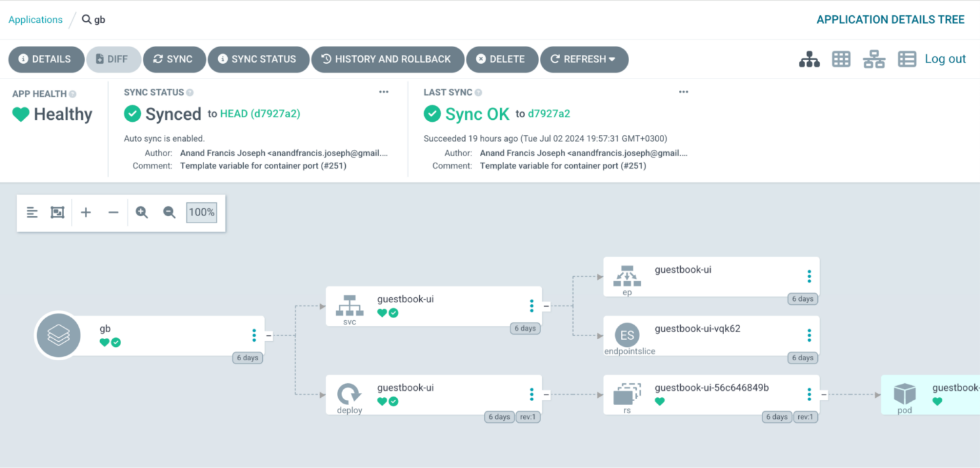This screenshot has width=980, height=468.
Task: Select the fit-to-view frame icon in graph toolbar
Action: coord(57,212)
